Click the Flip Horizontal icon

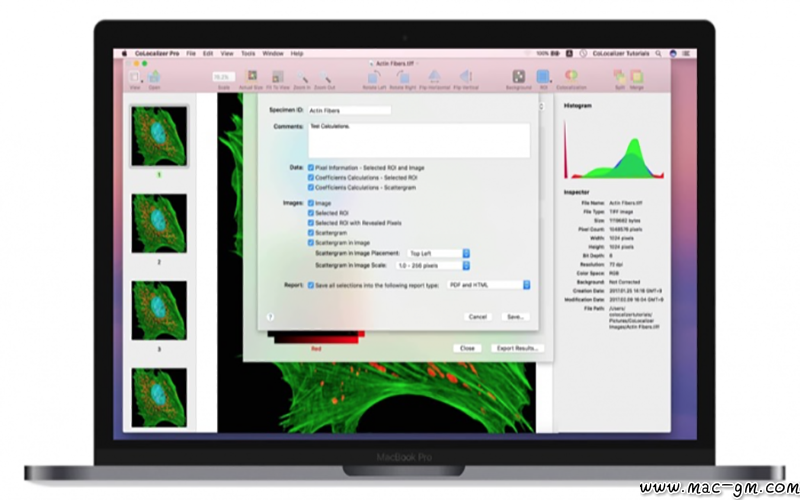pos(434,77)
